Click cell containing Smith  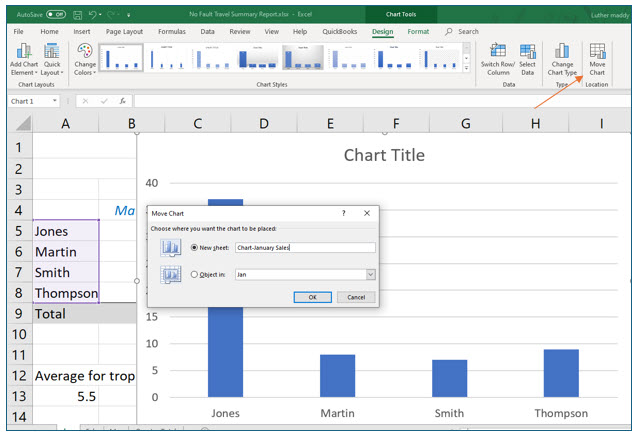(x=66, y=273)
